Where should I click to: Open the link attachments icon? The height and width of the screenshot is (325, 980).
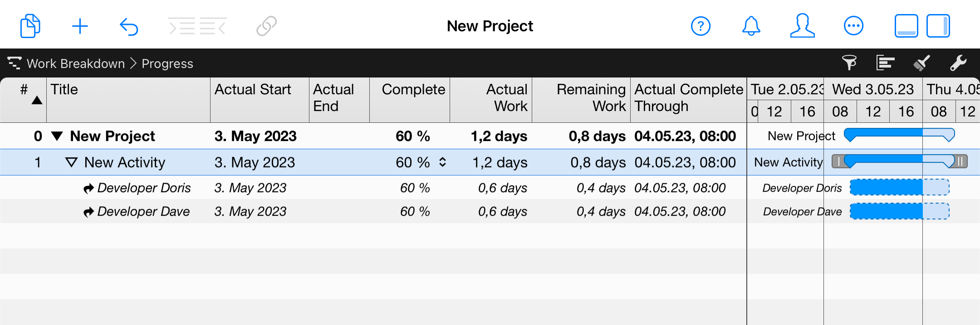click(265, 26)
